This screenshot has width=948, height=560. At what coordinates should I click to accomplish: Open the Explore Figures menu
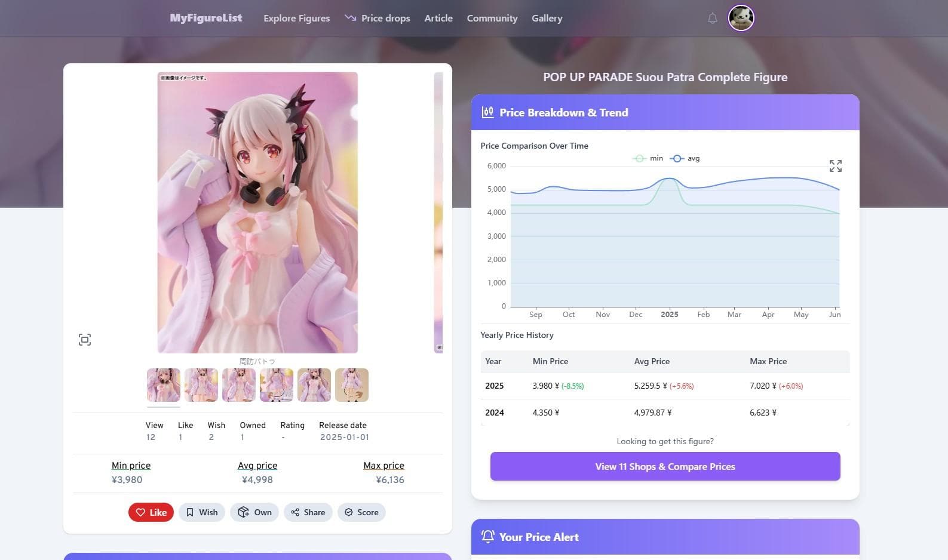(x=296, y=19)
